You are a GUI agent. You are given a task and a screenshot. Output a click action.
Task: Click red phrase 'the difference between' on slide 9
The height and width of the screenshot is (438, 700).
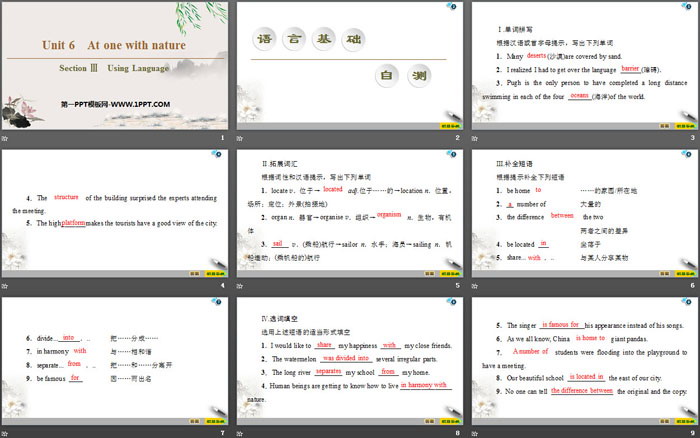click(582, 391)
